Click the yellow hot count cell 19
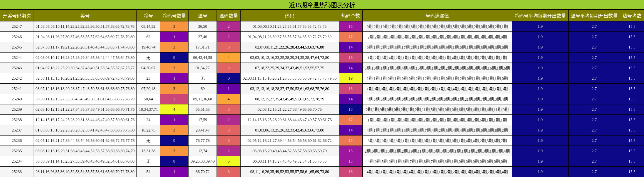This screenshot has height=177, width=644. click(351, 78)
